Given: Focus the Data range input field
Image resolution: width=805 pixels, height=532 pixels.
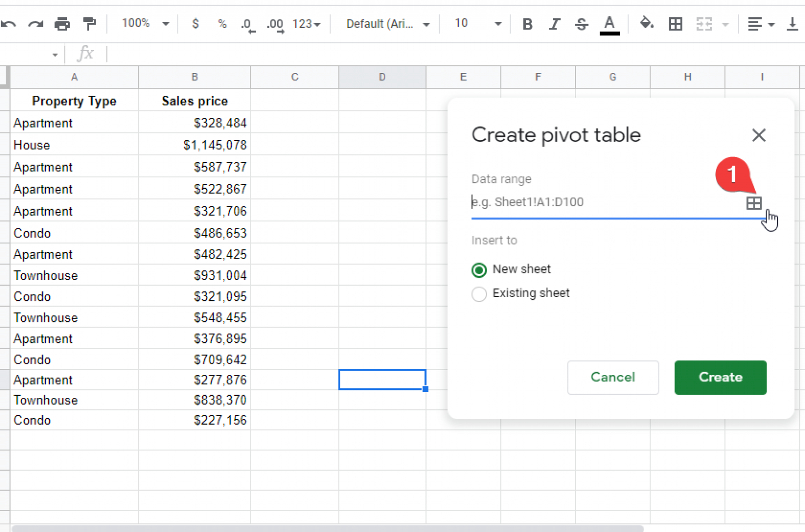Looking at the screenshot, I should [607, 202].
